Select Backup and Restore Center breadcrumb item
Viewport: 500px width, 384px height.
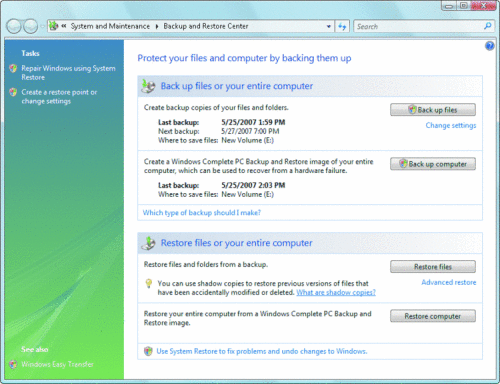coord(206,26)
